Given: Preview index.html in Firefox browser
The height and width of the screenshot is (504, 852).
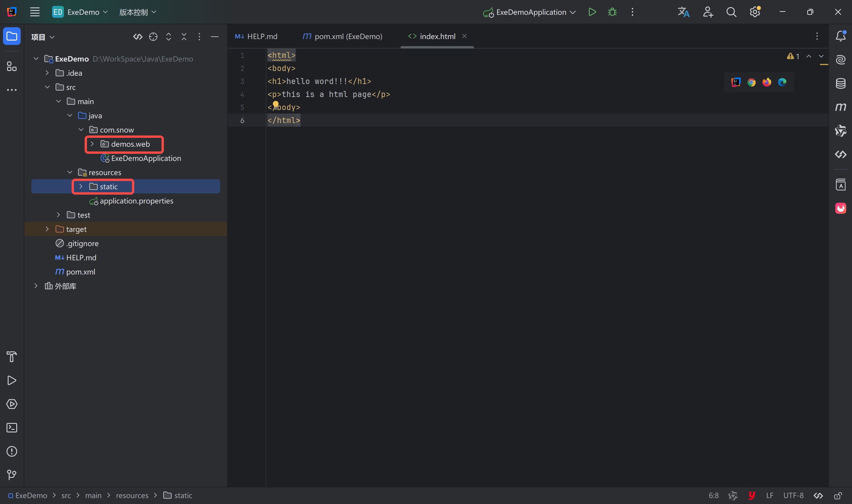Looking at the screenshot, I should 767,82.
